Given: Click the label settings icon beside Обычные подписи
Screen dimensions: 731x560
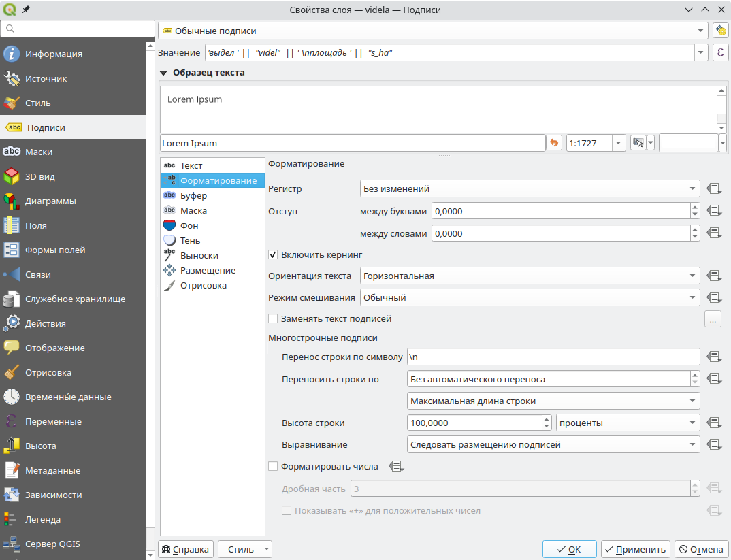Looking at the screenshot, I should click(720, 31).
